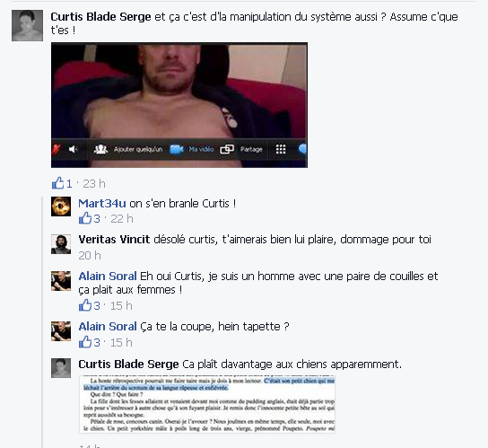Open Alain Soral's avatar beside 'Ça te la coupe'
Viewport: 488px width, 448px height.
click(x=61, y=331)
